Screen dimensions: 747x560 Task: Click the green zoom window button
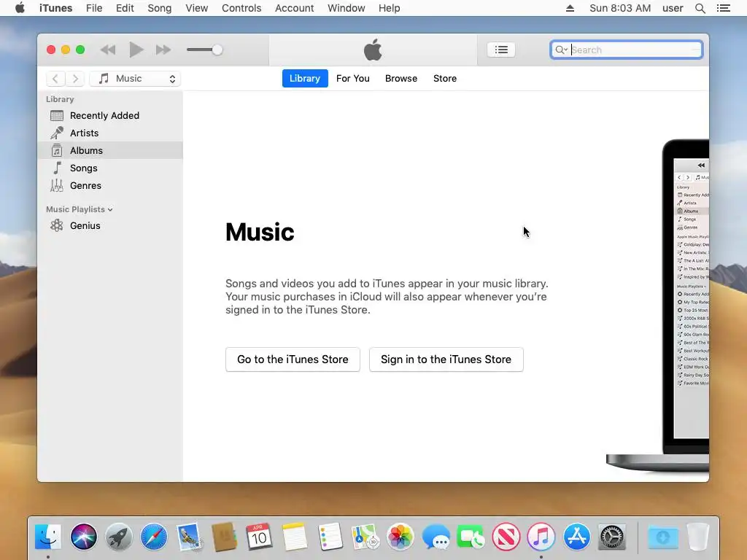[x=80, y=50]
